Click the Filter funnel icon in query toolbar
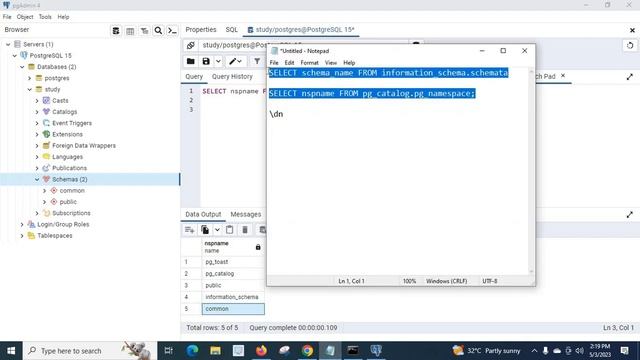The height and width of the screenshot is (360, 640). point(257,61)
